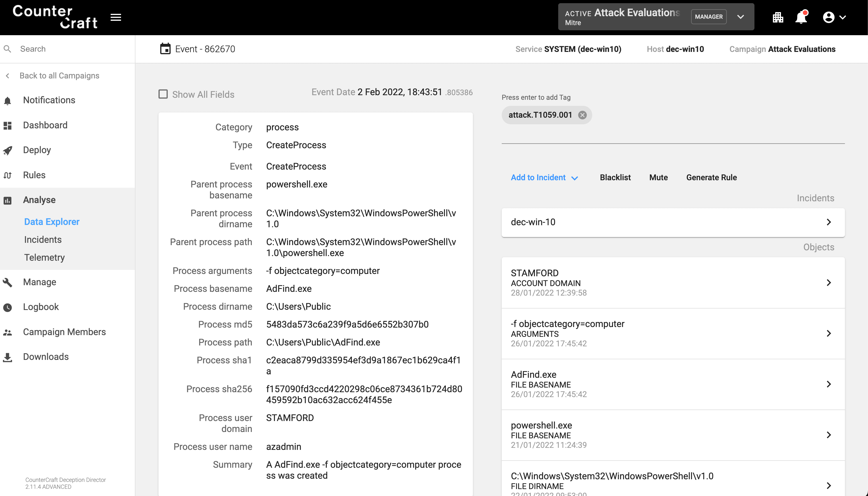This screenshot has width=868, height=496.
Task: Enable the Show All Fields checkbox
Action: coord(163,94)
